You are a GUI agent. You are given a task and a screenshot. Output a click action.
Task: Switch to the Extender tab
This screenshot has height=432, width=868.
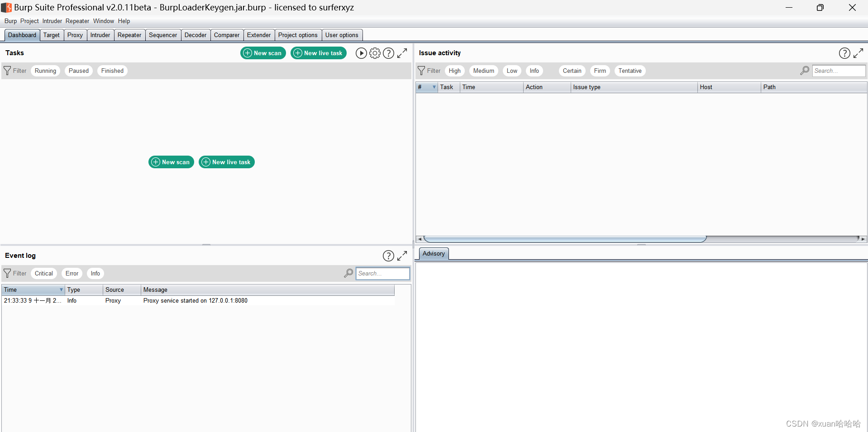(x=259, y=35)
